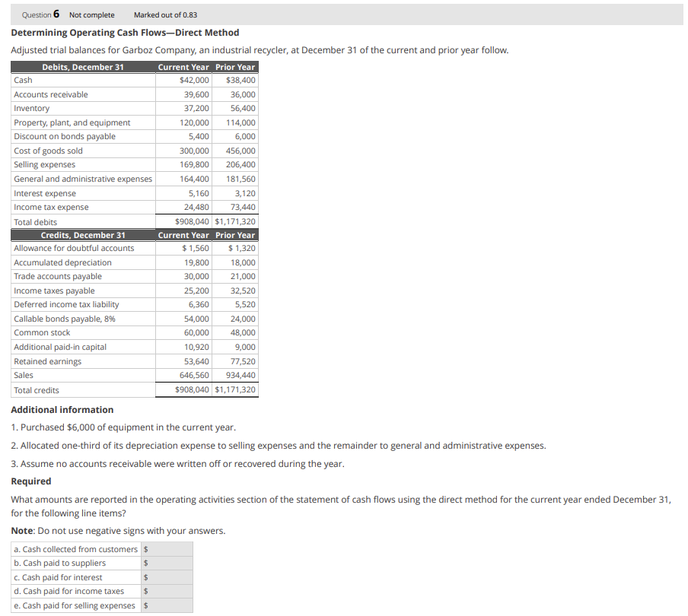688x616 pixels.
Task: Click the answer field for cash collected from customers
Action: coord(166,548)
